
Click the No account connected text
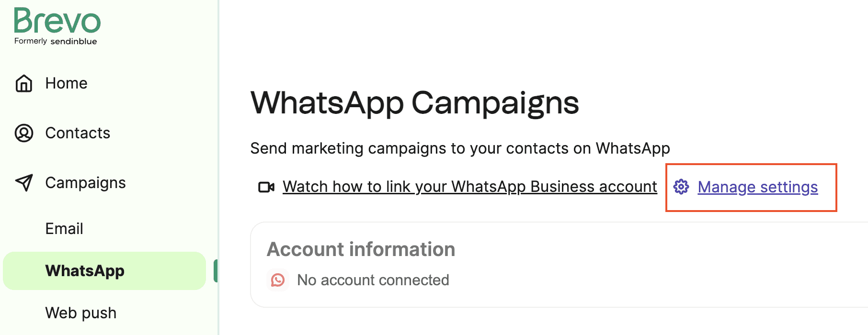pyautogui.click(x=373, y=280)
